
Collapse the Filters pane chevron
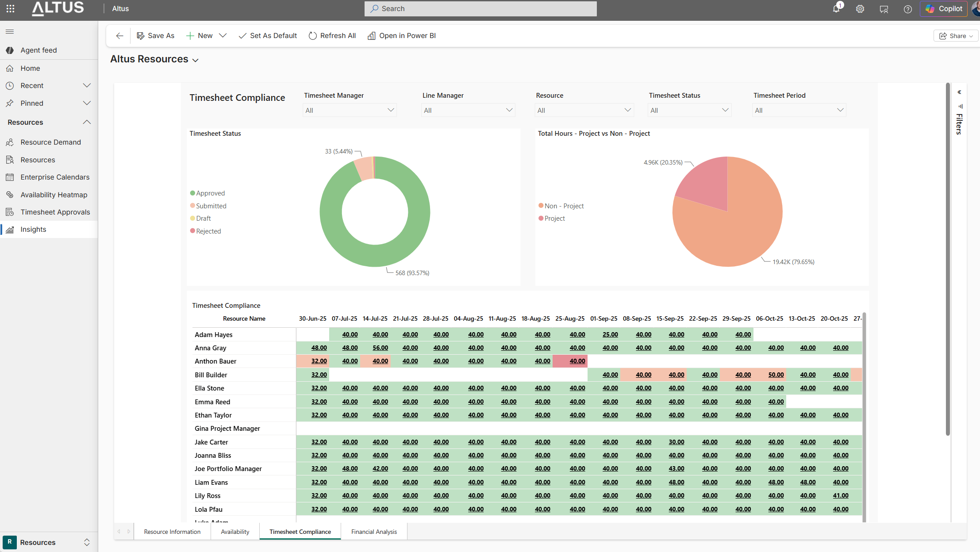tap(959, 92)
